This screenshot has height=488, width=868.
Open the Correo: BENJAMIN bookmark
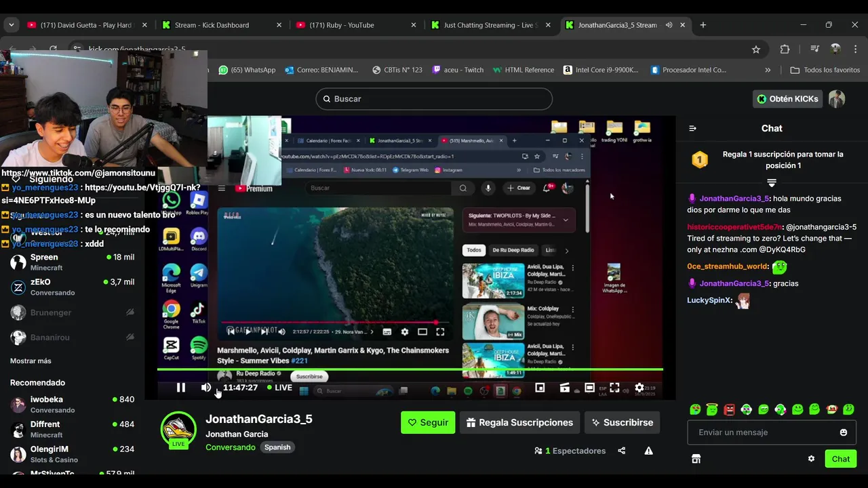coord(322,70)
